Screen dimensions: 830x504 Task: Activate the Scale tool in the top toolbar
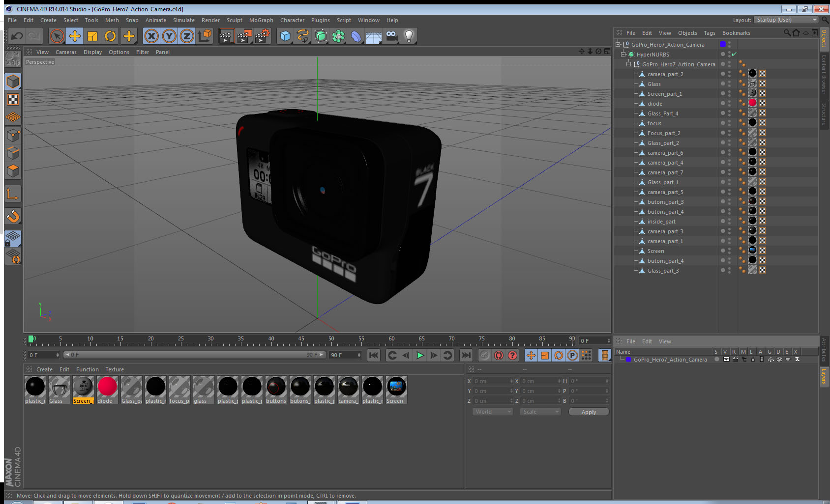click(x=92, y=36)
